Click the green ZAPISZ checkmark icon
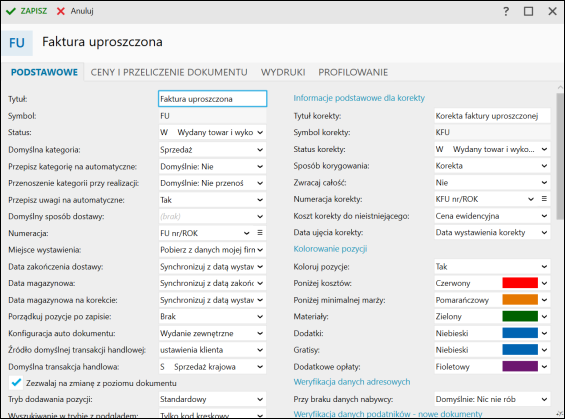The image size is (565, 419). pyautogui.click(x=11, y=11)
